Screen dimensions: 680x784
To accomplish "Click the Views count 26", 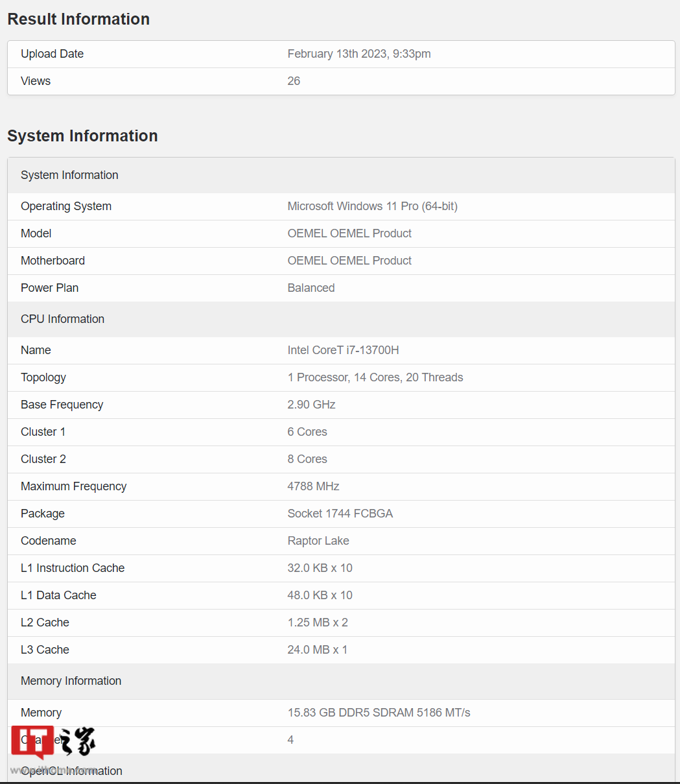I will coord(294,81).
